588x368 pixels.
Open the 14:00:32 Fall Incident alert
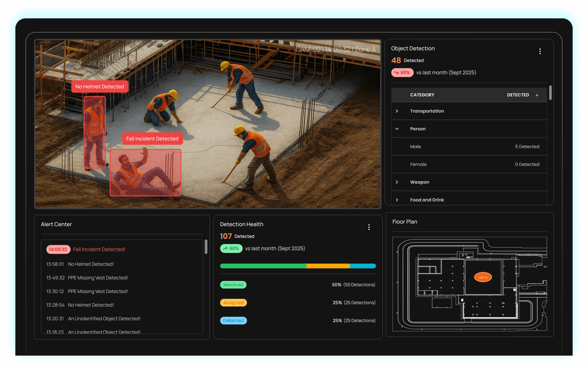coord(99,249)
